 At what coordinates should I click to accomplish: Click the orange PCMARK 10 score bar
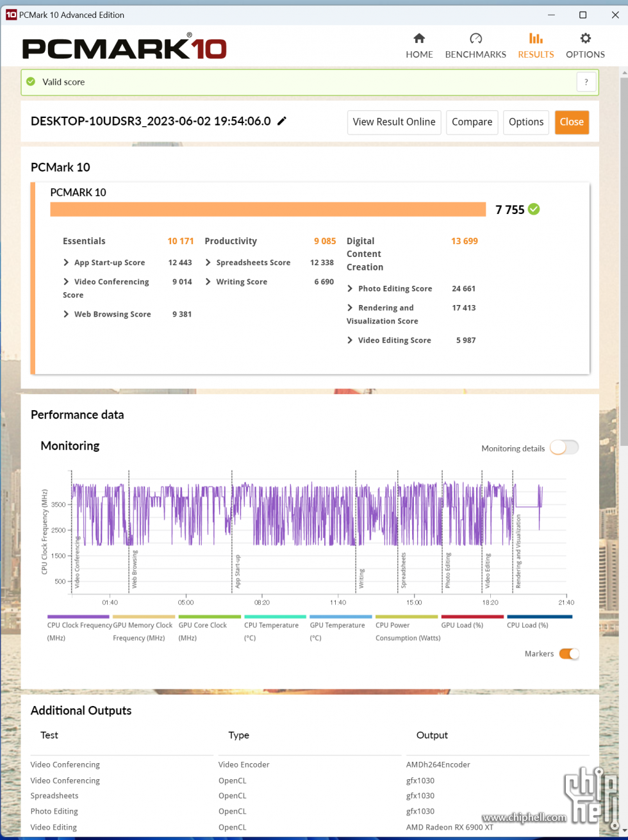click(x=268, y=210)
